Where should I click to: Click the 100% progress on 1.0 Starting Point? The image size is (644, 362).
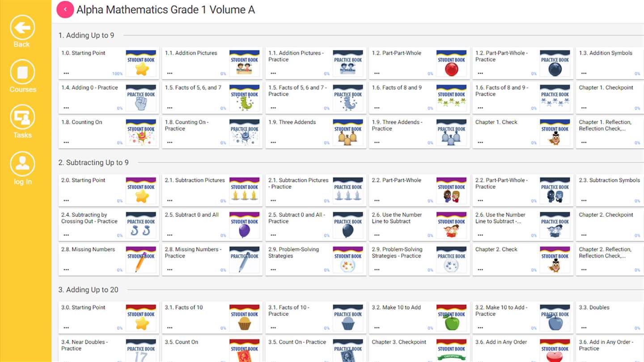click(x=117, y=74)
